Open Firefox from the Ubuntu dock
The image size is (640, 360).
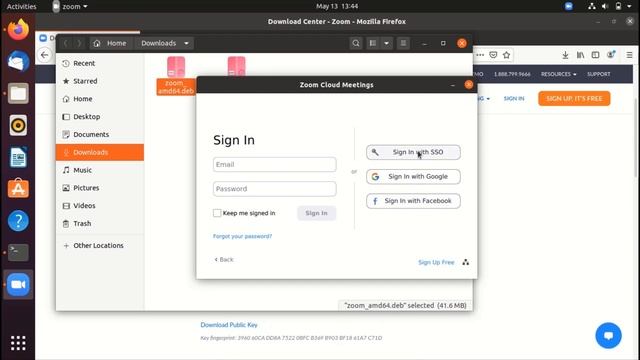pos(18,29)
